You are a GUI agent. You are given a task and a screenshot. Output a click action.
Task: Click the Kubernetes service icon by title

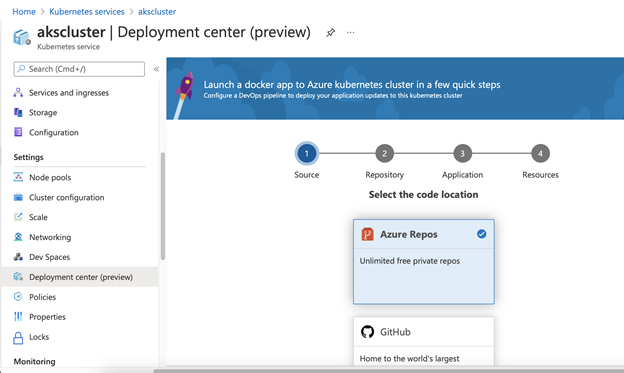22,38
